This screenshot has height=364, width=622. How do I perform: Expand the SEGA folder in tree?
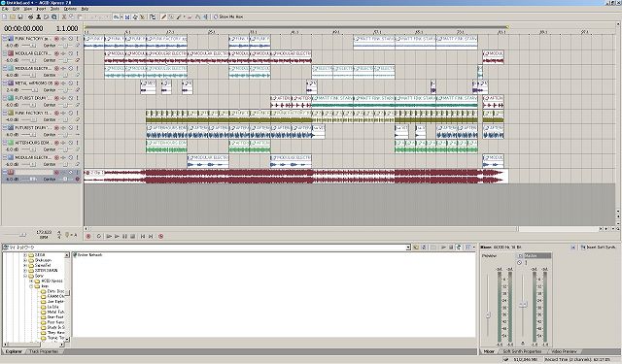tap(25, 255)
